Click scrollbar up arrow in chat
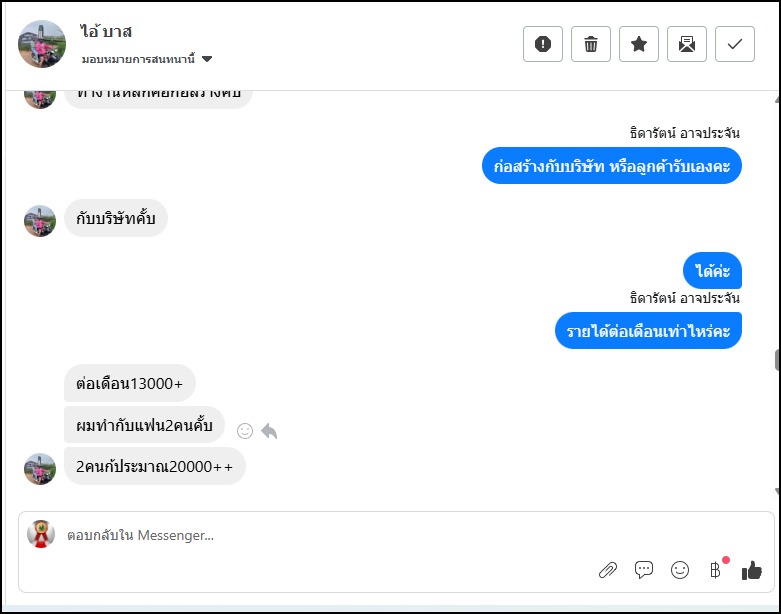Screen dimensions: 781x614 point(776,100)
